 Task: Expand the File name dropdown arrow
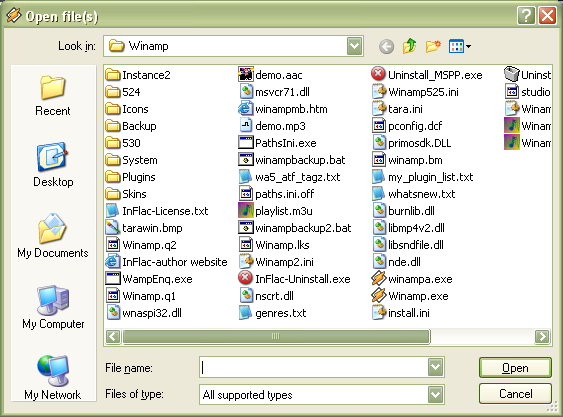[x=436, y=367]
